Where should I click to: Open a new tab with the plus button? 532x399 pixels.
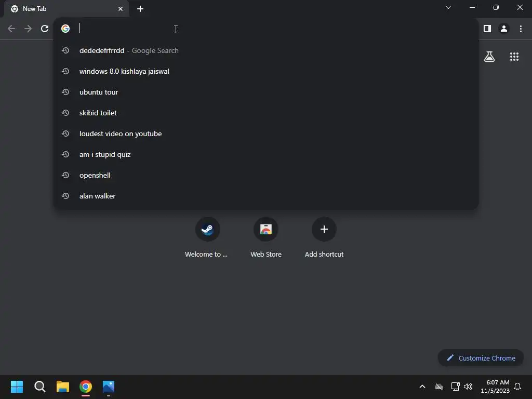(x=140, y=9)
